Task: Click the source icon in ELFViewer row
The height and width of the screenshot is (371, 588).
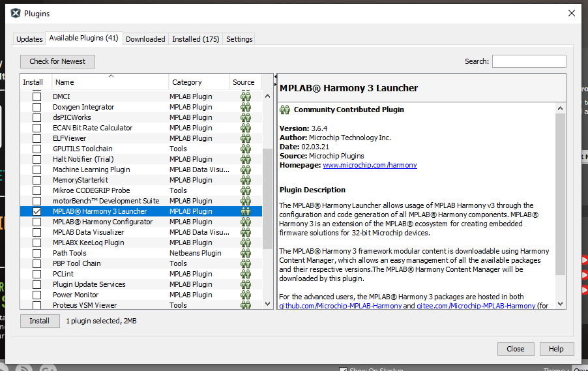Action: click(x=246, y=138)
